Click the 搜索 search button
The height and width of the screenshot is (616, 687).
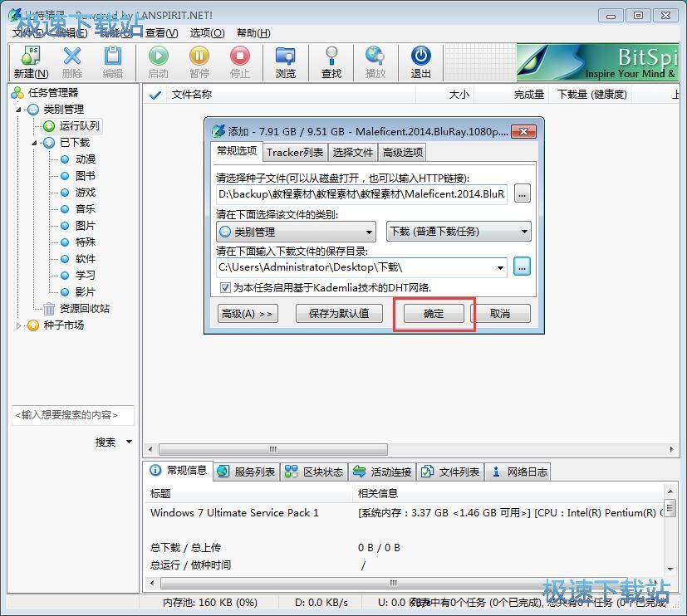(x=106, y=442)
